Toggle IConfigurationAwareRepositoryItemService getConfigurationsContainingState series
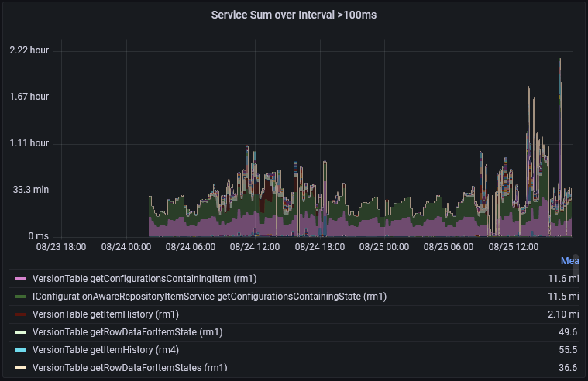Viewport: 588px width, 381px height. pos(209,297)
